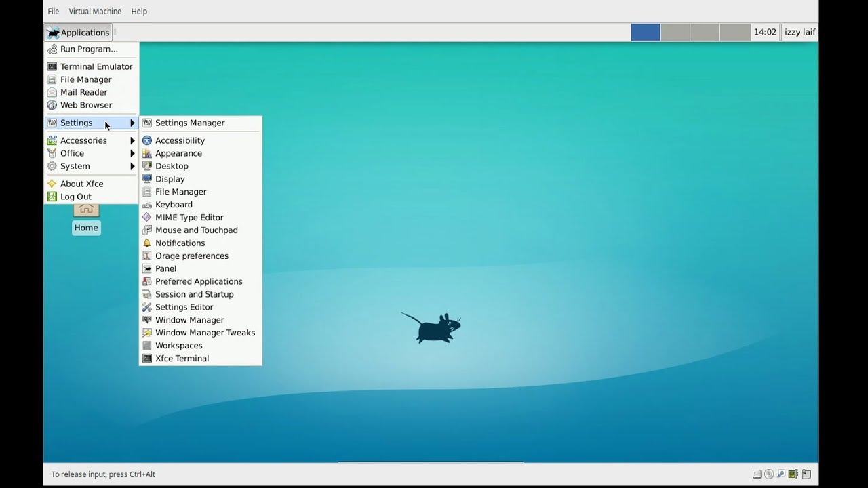This screenshot has width=868, height=488.
Task: Click the Appearance icon
Action: [147, 153]
